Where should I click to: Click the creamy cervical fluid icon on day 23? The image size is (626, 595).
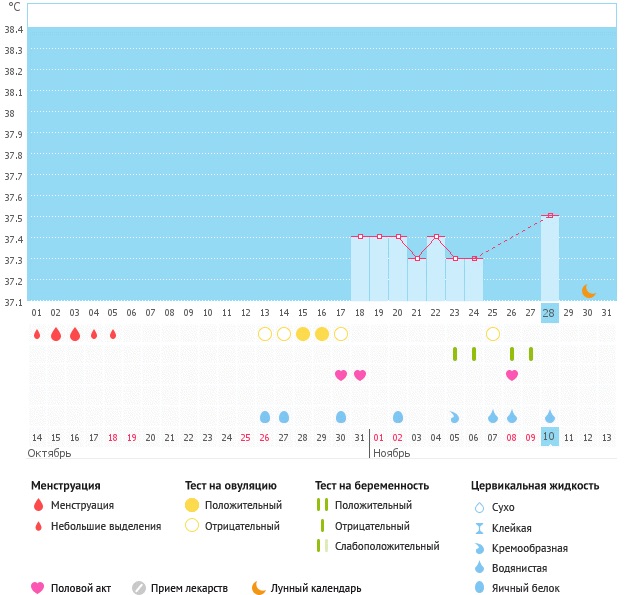455,416
